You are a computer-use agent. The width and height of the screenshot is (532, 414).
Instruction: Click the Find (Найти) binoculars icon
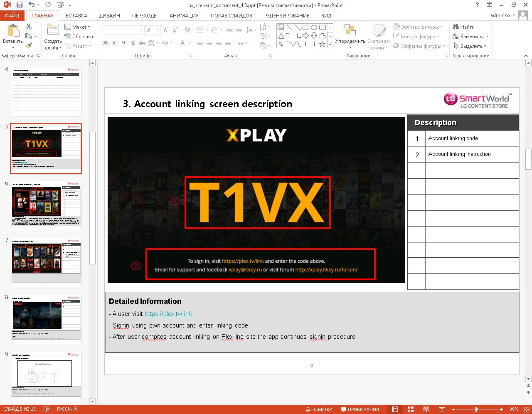pyautogui.click(x=456, y=27)
